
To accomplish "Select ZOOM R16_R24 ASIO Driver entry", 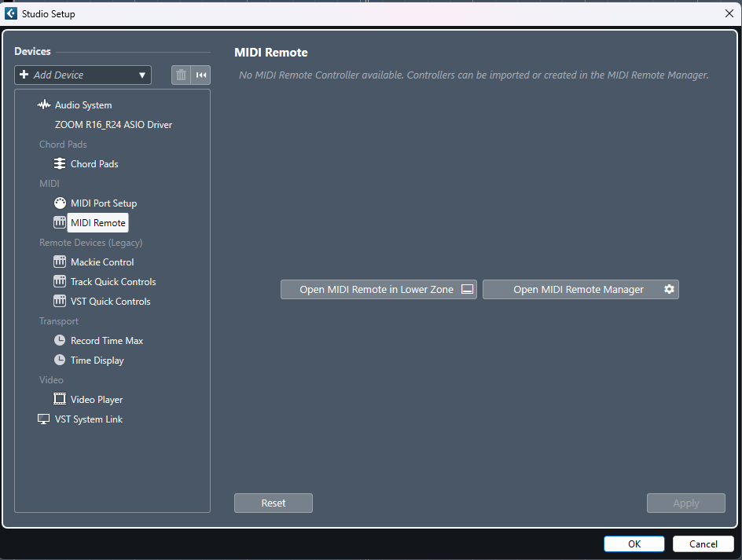I will [112, 124].
